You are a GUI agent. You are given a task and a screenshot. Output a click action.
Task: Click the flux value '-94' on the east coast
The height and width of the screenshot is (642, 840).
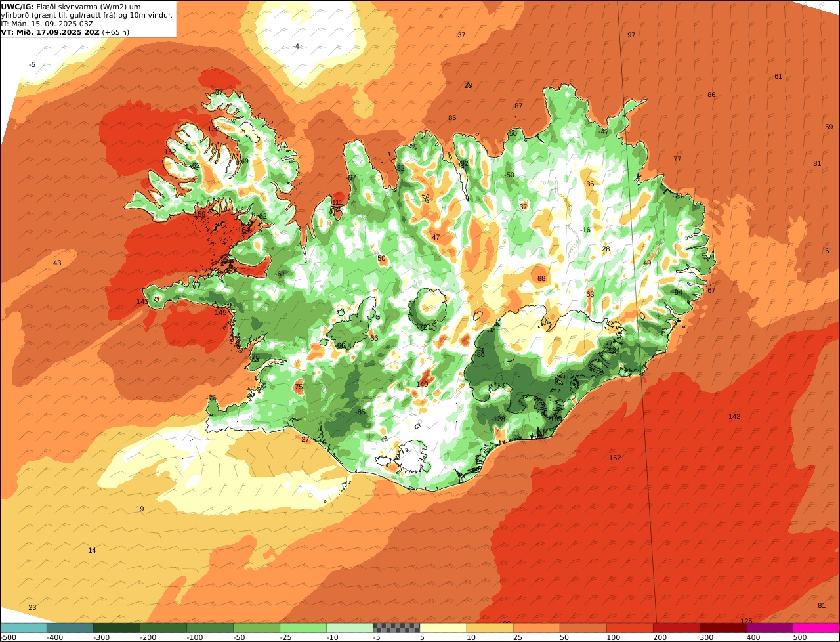(677, 293)
